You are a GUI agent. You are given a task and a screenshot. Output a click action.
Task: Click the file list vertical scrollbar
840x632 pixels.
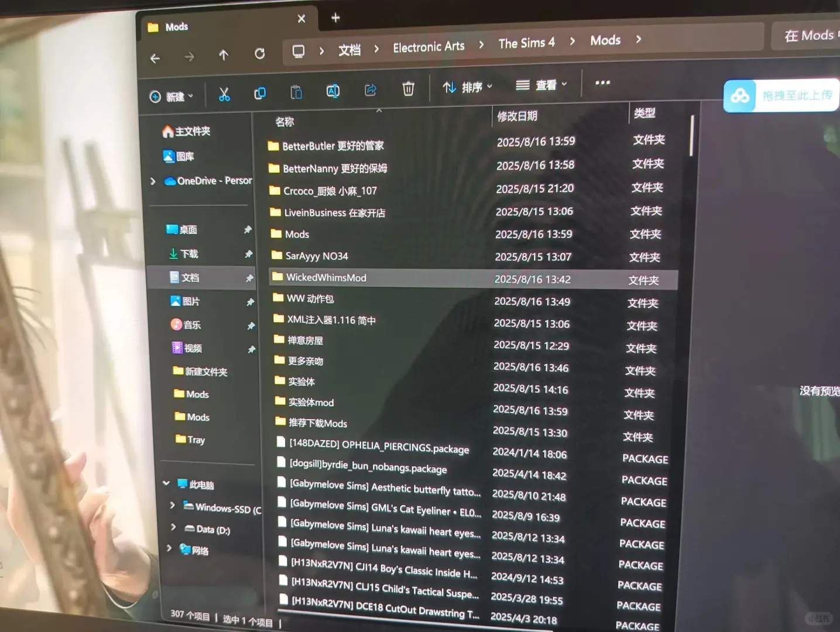coord(692,136)
